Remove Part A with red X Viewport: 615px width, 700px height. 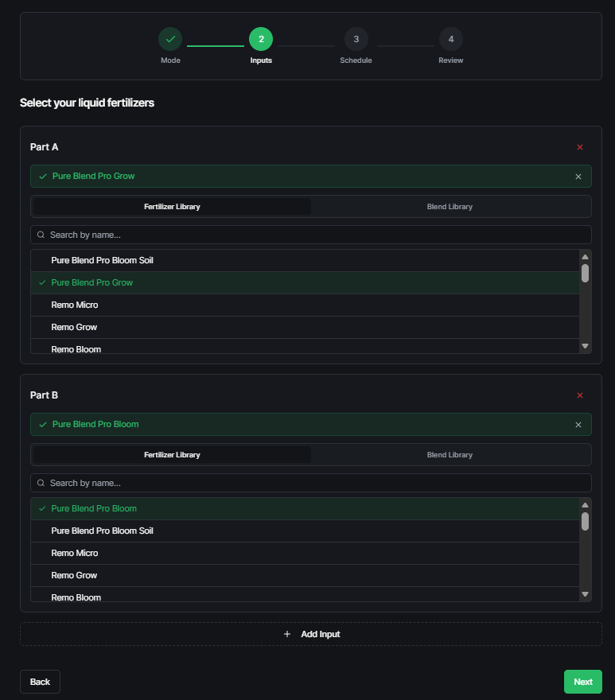pyautogui.click(x=580, y=147)
